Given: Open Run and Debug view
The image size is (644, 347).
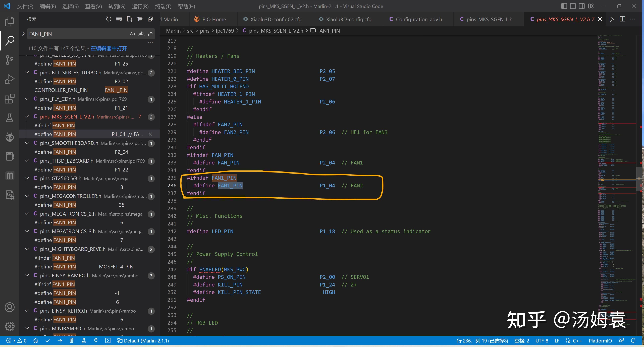Looking at the screenshot, I should coord(10,79).
